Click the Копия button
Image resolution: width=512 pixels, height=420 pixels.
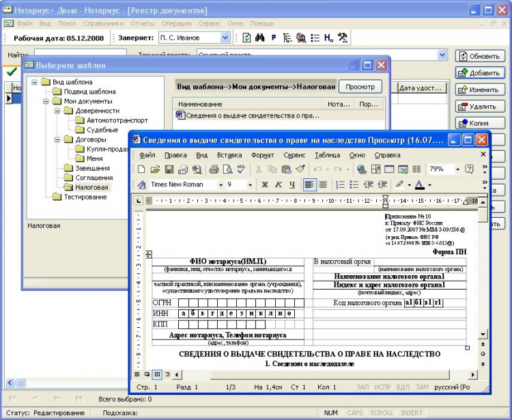pos(480,123)
